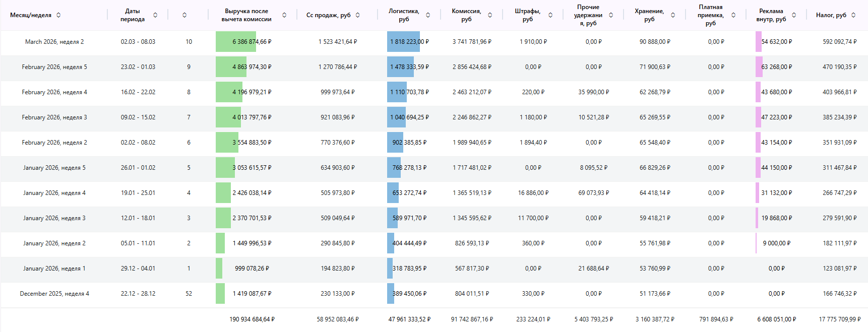The width and height of the screenshot is (868, 332).
Task: Sort by Платная приемка column icon
Action: pyautogui.click(x=733, y=15)
